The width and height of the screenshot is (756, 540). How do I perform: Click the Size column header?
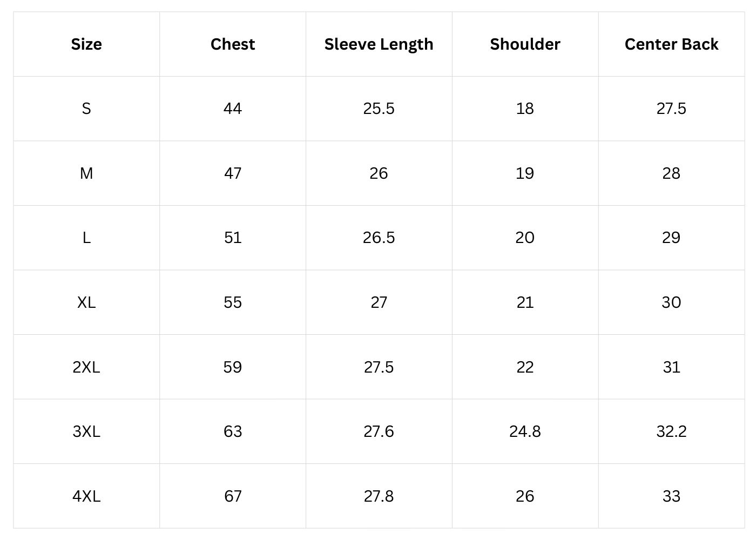[x=86, y=44]
